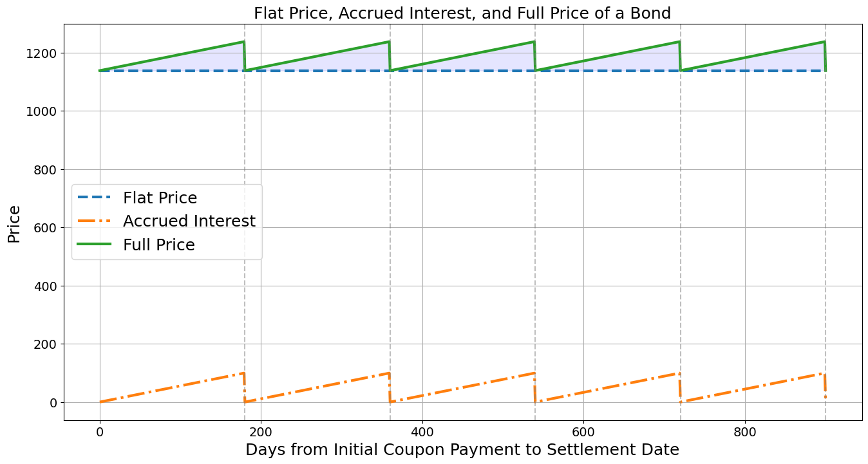Click the last peak of the orange Accrued Interest line
868x464 pixels.
[x=824, y=373]
